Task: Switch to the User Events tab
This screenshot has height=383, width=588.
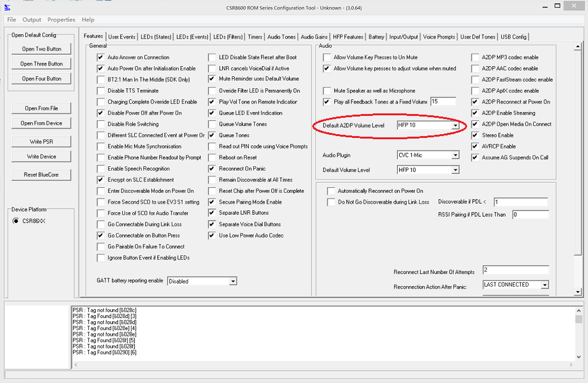Action: click(x=122, y=37)
